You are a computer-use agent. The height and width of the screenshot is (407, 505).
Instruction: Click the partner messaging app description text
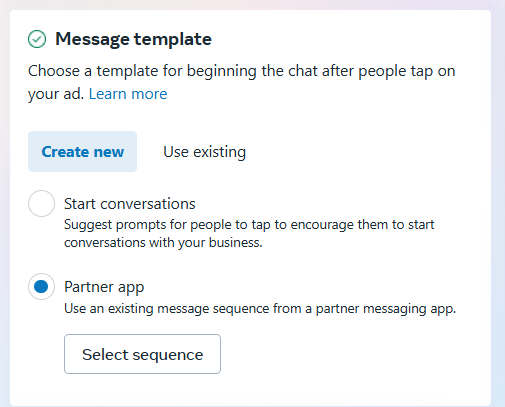point(260,309)
